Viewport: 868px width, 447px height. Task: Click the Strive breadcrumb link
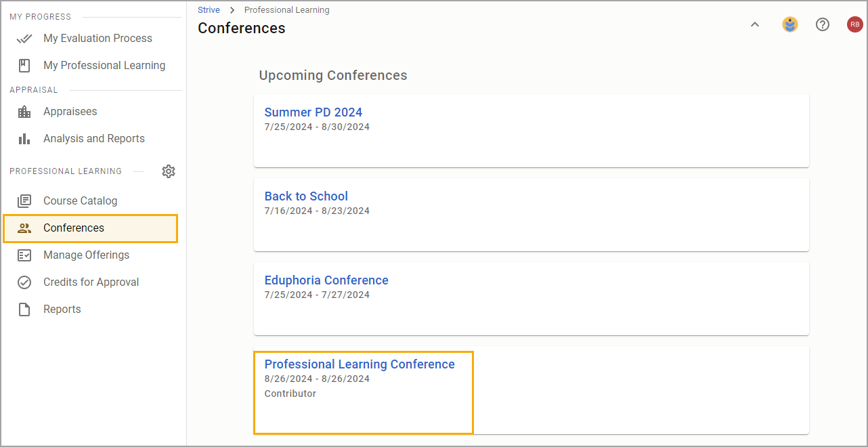pyautogui.click(x=209, y=10)
